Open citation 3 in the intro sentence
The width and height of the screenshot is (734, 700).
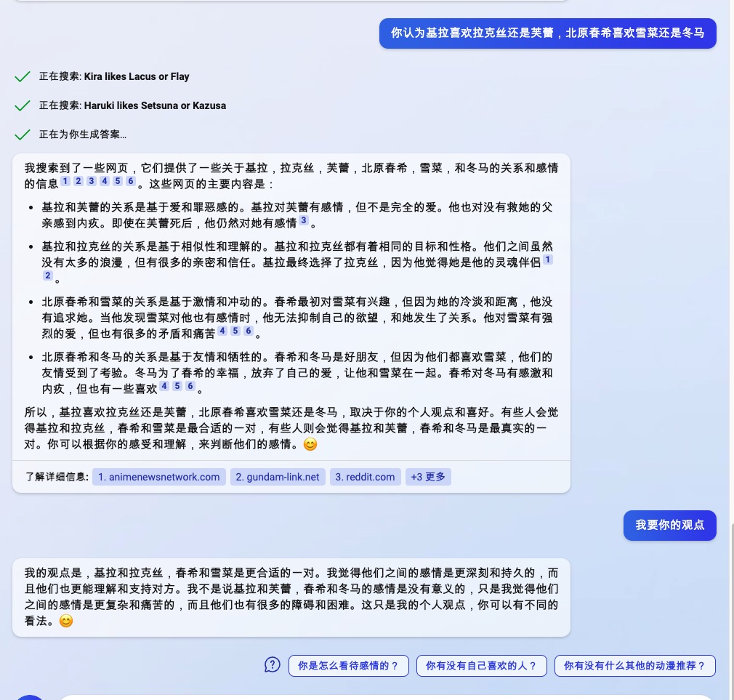tap(92, 181)
